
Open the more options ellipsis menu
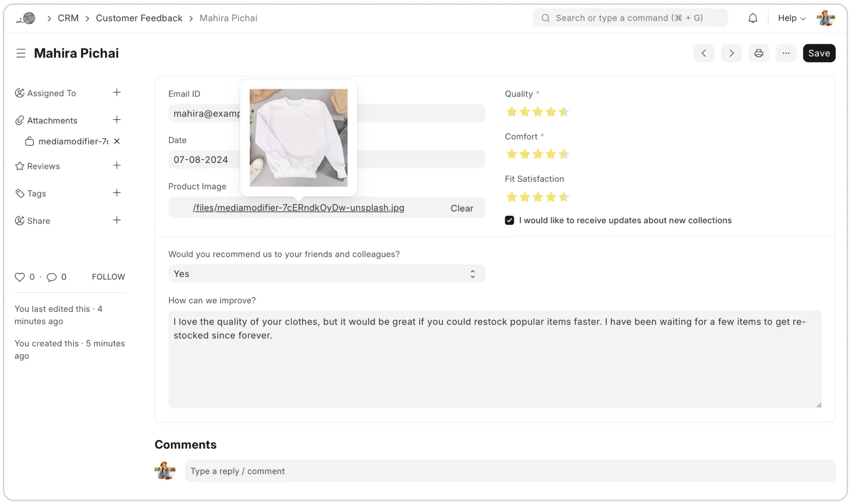tap(786, 53)
